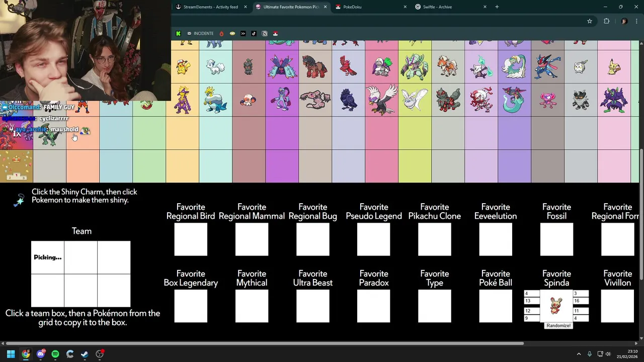The width and height of the screenshot is (644, 362).
Task: Open the Windows Start menu
Action: point(11,354)
